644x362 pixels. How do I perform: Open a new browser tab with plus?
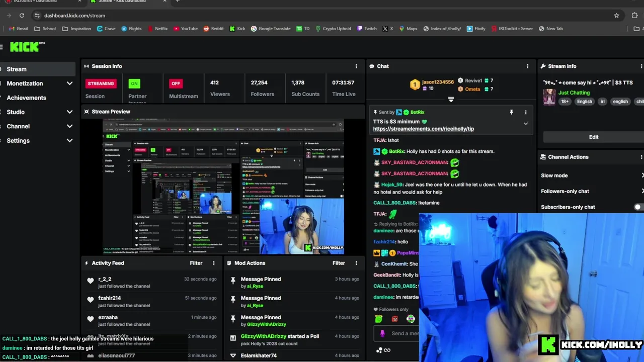[x=177, y=2]
